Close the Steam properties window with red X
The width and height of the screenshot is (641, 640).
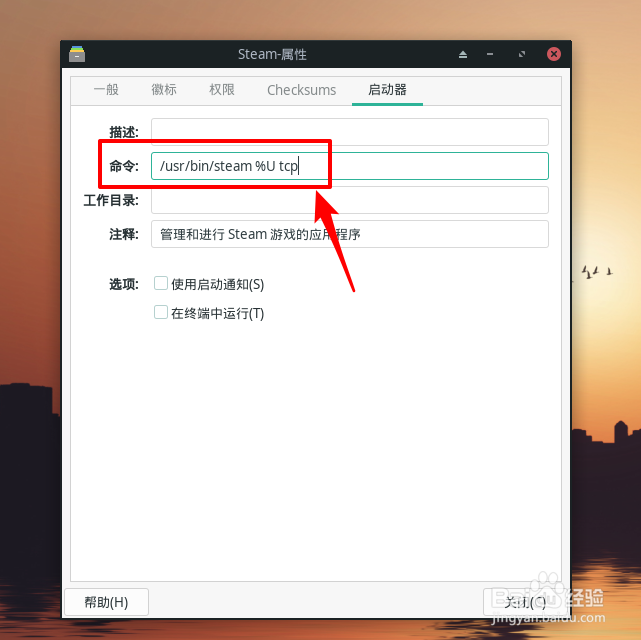[554, 54]
